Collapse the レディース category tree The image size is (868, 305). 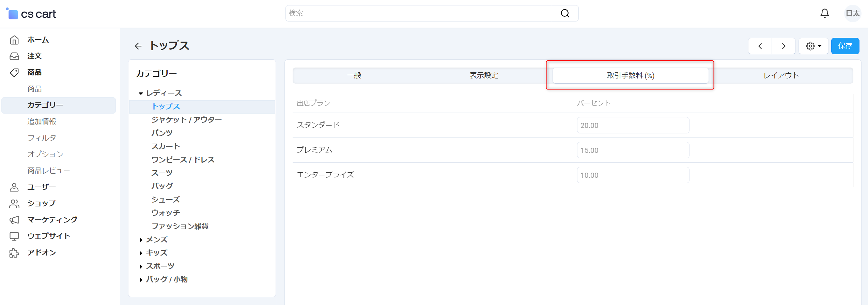(x=141, y=93)
